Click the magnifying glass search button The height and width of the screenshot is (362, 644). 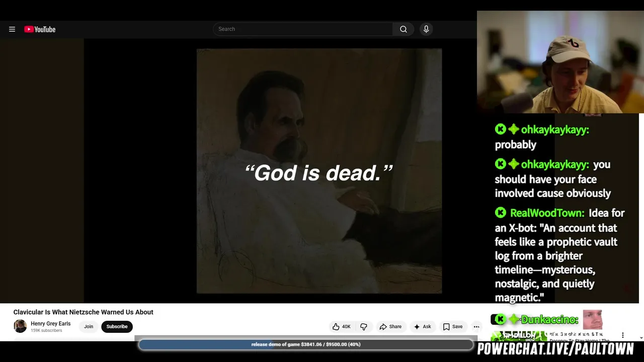(x=404, y=29)
